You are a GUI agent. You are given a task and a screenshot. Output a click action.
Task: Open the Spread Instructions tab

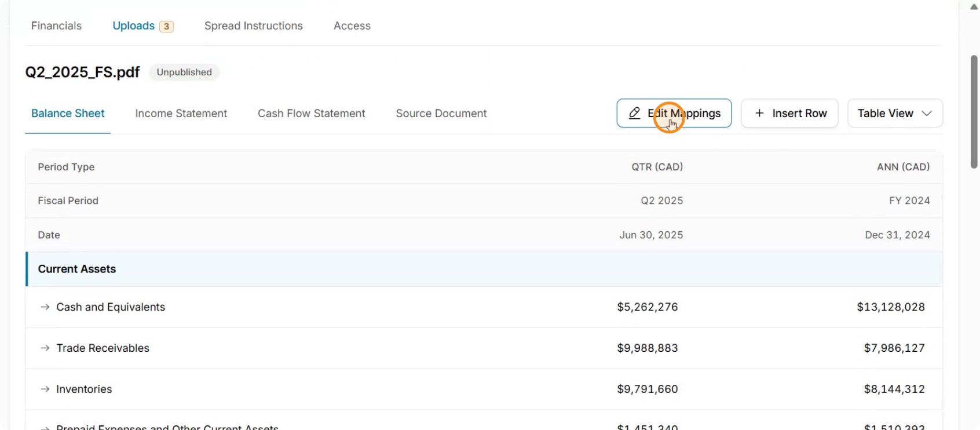[254, 26]
